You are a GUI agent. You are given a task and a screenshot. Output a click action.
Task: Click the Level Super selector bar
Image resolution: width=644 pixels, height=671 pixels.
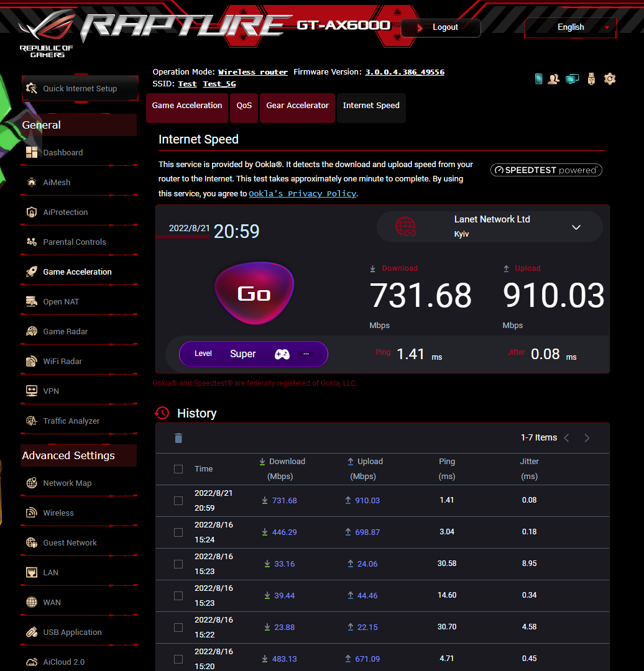[254, 354]
